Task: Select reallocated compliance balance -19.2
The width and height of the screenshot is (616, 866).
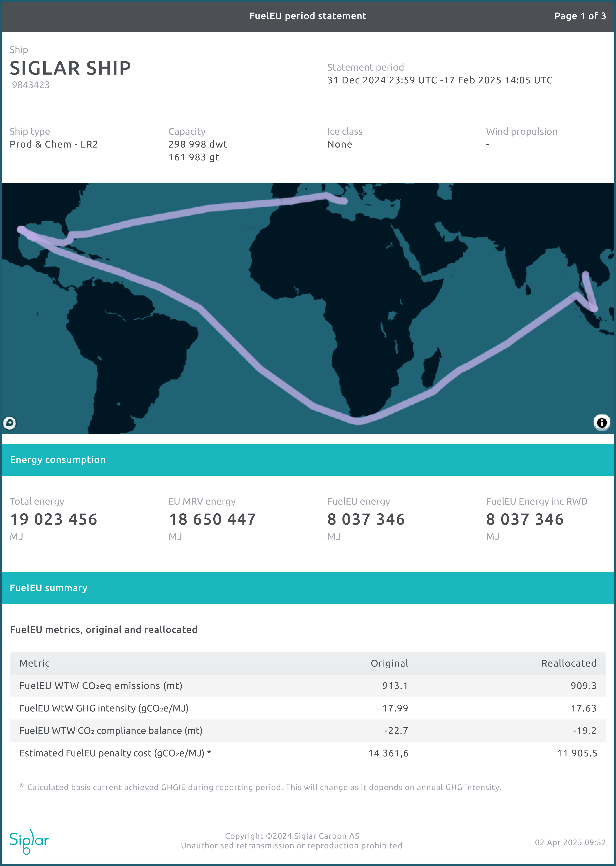Action: point(585,731)
